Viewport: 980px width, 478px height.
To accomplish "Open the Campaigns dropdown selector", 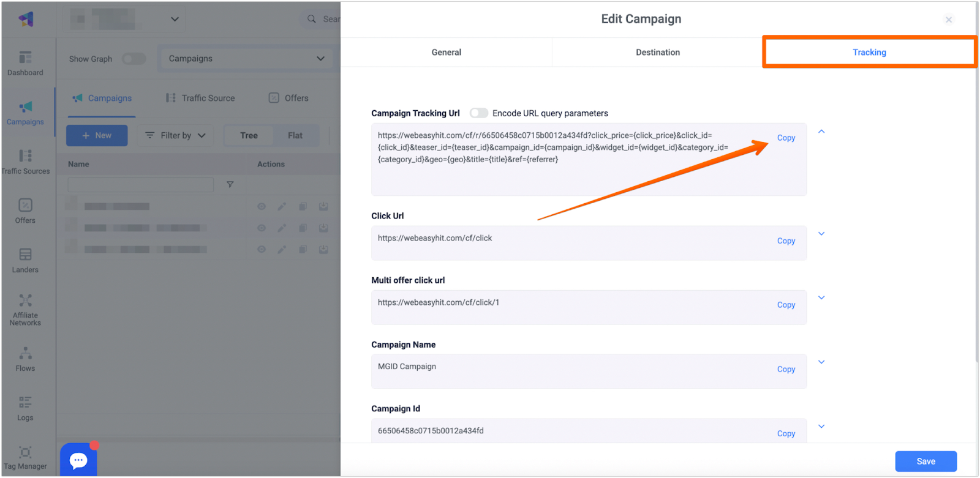I will coord(246,59).
